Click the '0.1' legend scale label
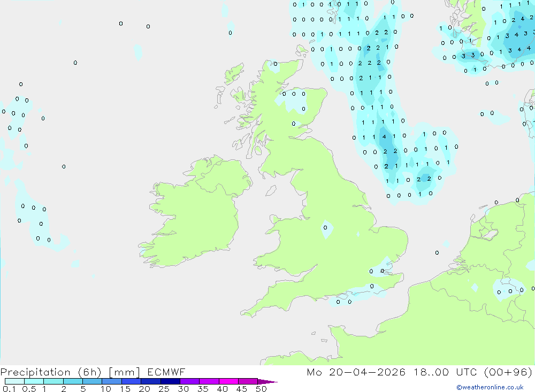The width and height of the screenshot is (535, 392). (x=9, y=389)
